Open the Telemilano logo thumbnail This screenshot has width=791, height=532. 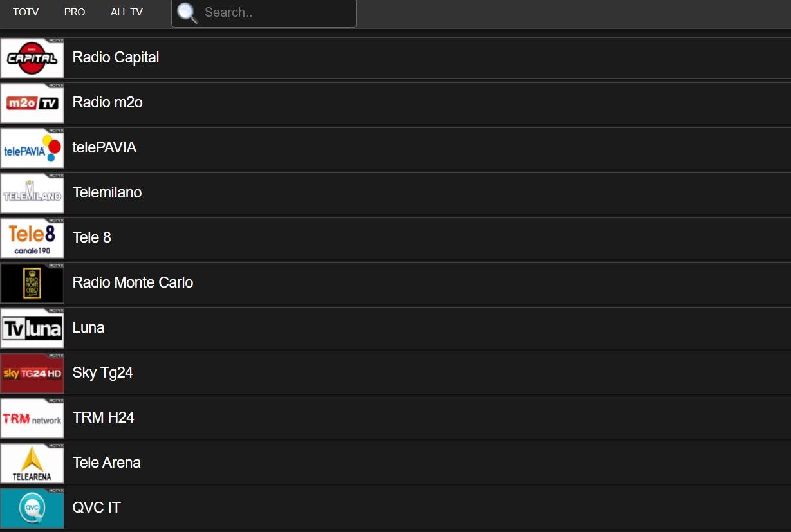(32, 193)
